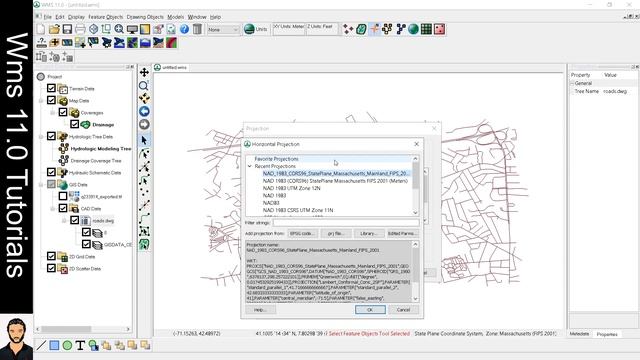
Task: Collapse the Map Data tree node
Action: (x=41, y=100)
